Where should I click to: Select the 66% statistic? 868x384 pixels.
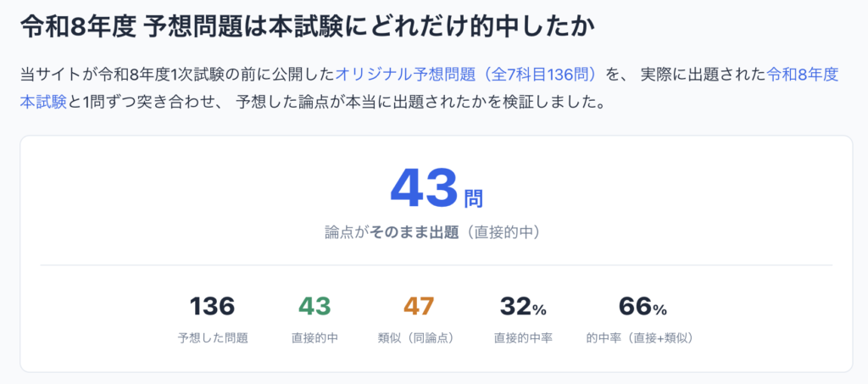tap(643, 307)
